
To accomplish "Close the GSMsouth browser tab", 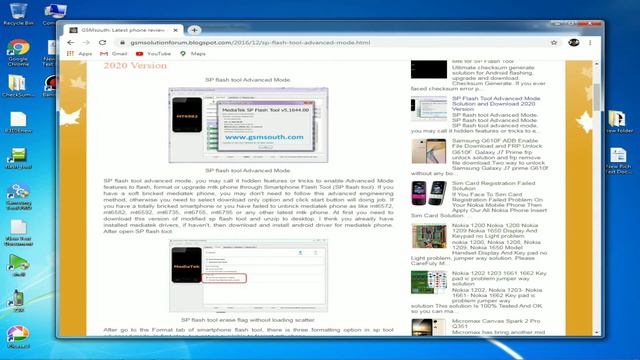I will pyautogui.click(x=176, y=30).
